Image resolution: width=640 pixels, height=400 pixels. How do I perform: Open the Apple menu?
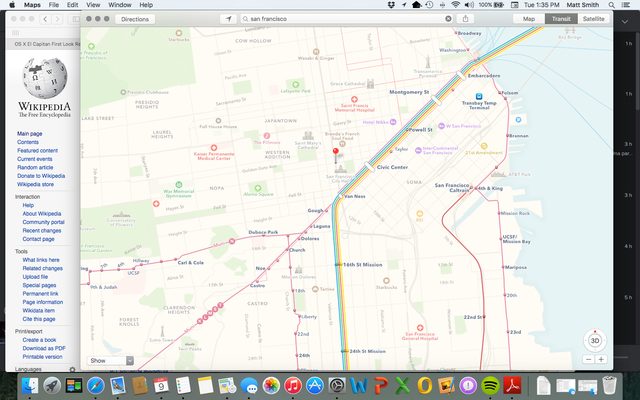click(x=12, y=5)
